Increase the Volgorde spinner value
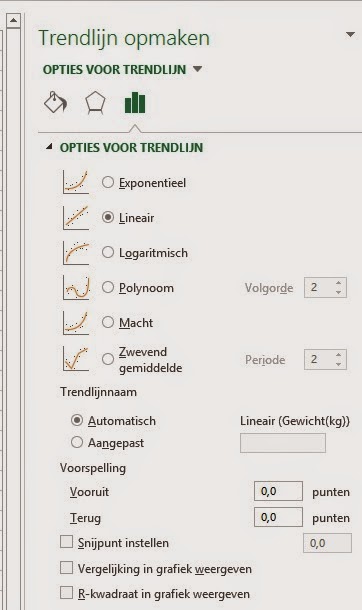This screenshot has width=362, height=610. (x=339, y=283)
